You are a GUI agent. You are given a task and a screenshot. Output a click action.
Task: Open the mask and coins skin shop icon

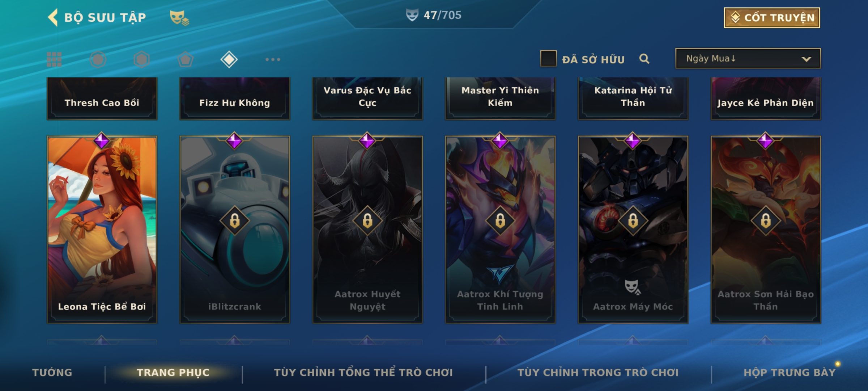179,17
